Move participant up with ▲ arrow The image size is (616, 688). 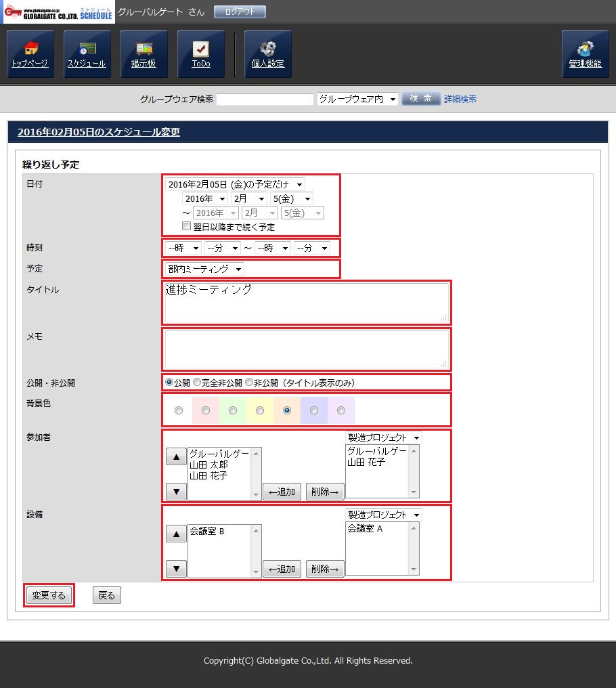coord(176,456)
